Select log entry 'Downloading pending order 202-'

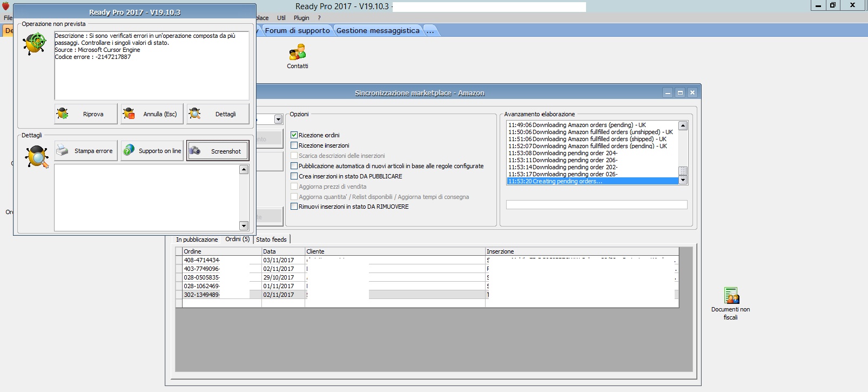click(593, 167)
